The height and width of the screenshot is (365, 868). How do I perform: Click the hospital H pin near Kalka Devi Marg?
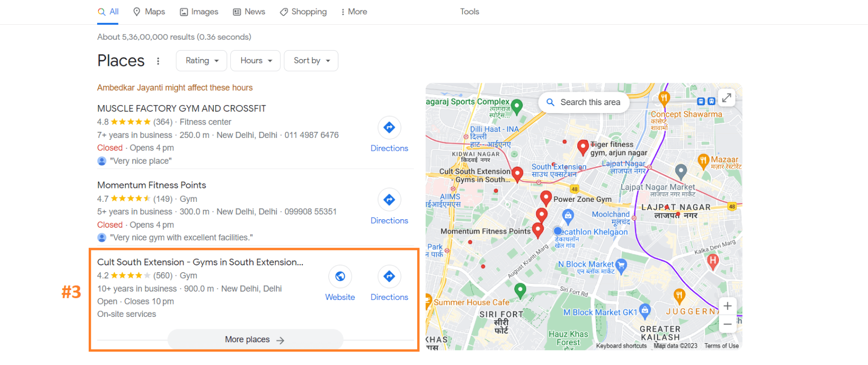click(x=712, y=261)
